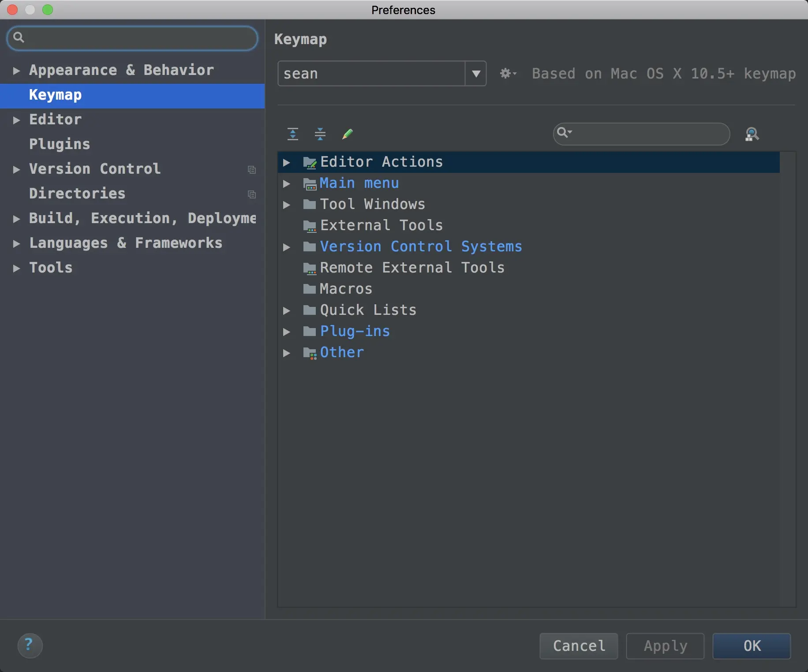This screenshot has height=672, width=808.
Task: Expand the Version Control Systems node
Action: click(x=287, y=247)
